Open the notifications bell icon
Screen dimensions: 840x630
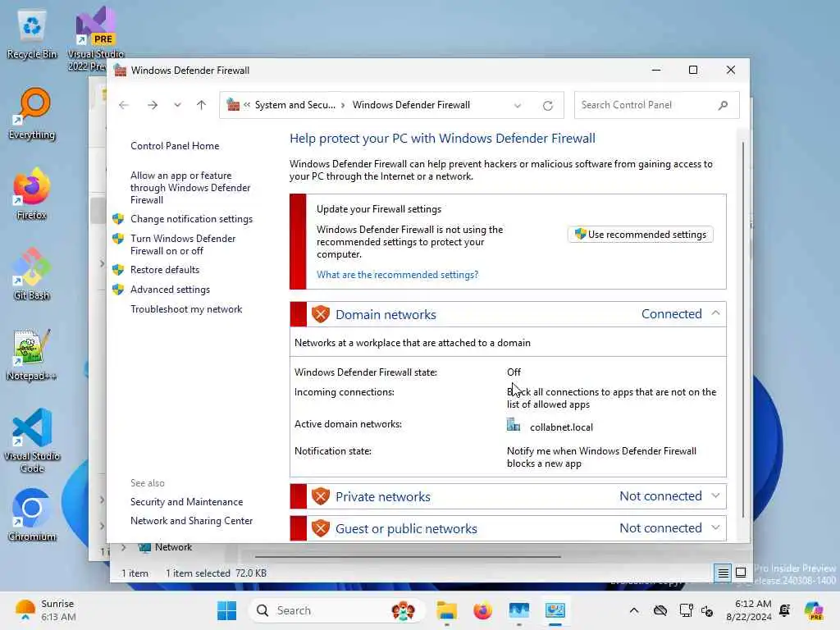point(784,610)
